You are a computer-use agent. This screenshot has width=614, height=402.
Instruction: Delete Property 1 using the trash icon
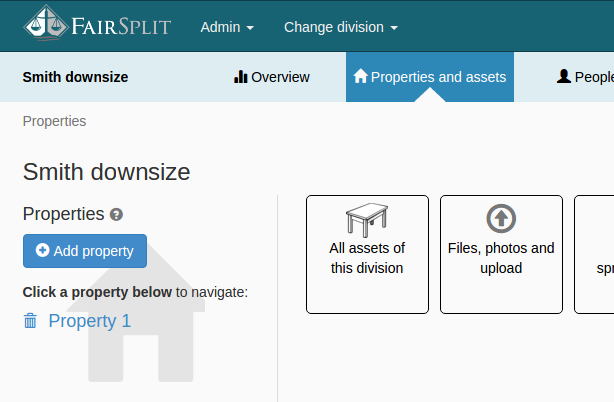(30, 321)
